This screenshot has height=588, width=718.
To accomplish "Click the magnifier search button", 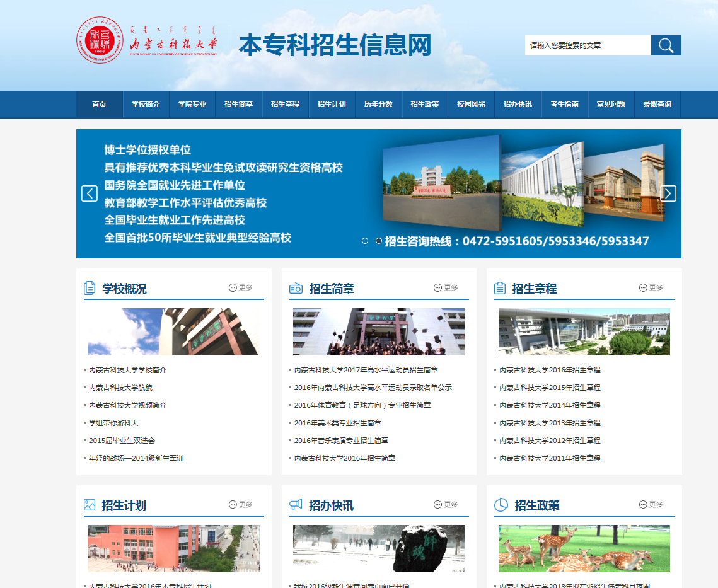I will [666, 45].
